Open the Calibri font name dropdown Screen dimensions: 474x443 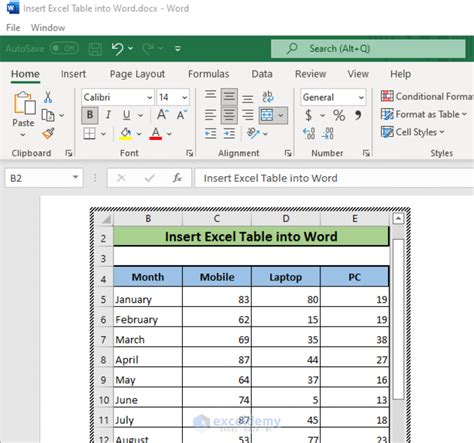click(x=150, y=97)
